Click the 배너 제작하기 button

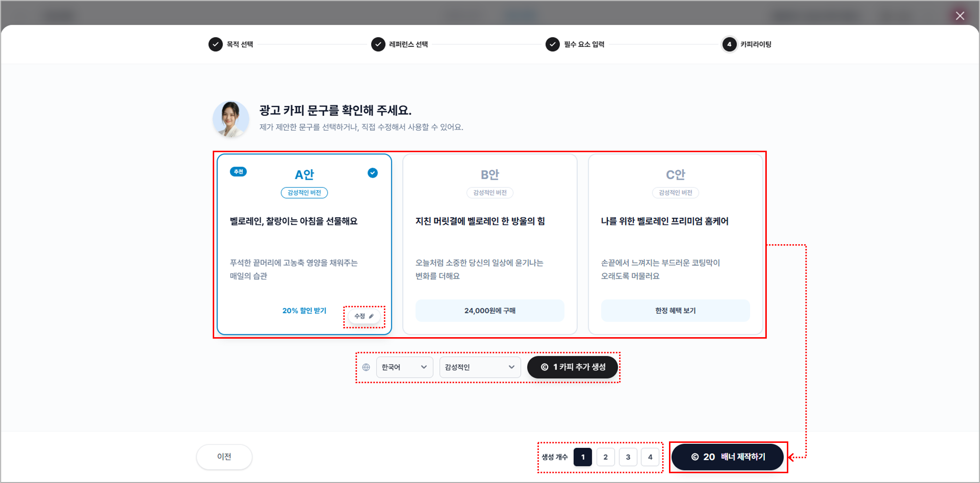pyautogui.click(x=728, y=457)
